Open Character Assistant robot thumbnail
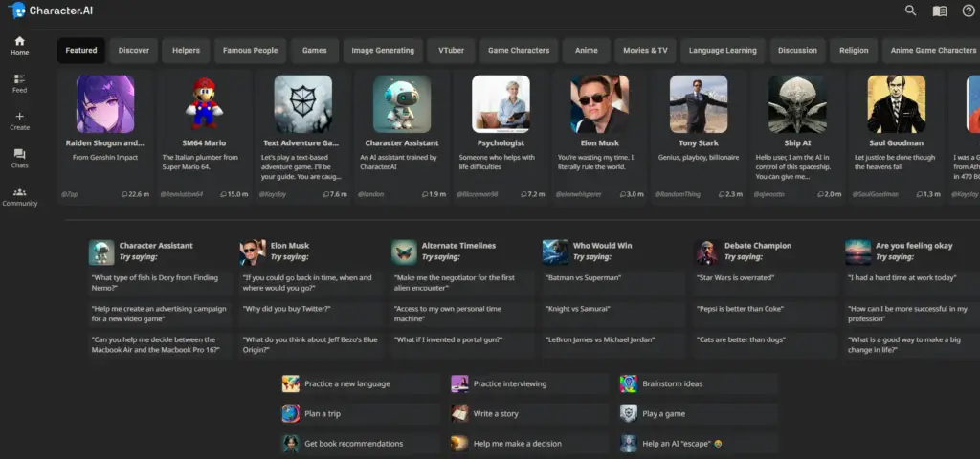The image size is (980, 459). tap(402, 104)
